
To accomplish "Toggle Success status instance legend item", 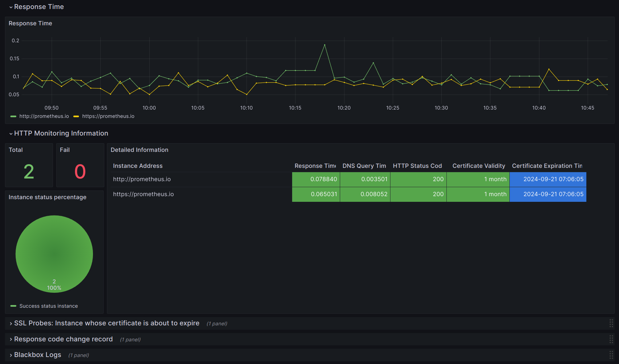I will (48, 306).
